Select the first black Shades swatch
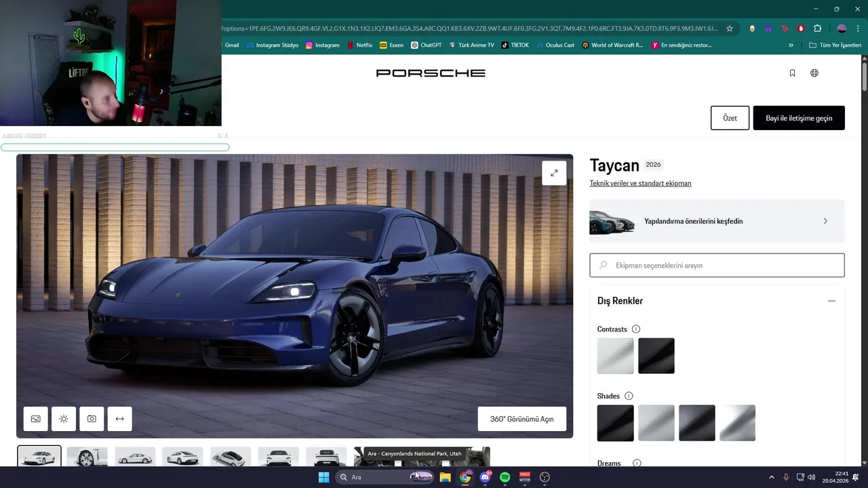868x488 pixels. (x=616, y=423)
